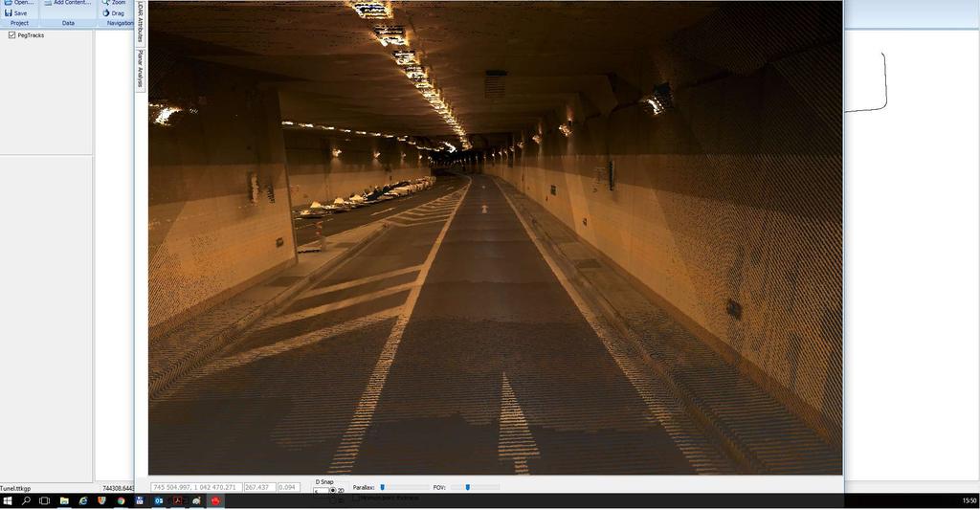The width and height of the screenshot is (980, 510).
Task: Open Internet Explorer from the taskbar
Action: (83, 500)
